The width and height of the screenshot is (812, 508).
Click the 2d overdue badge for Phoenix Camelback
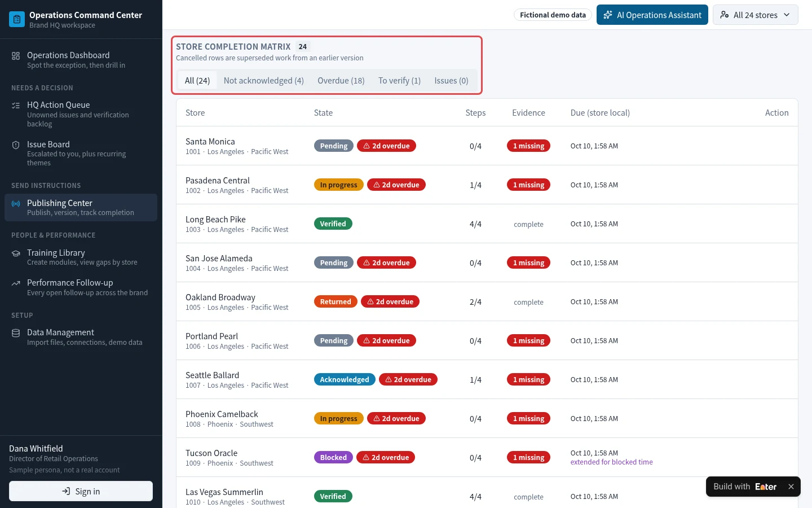coord(396,418)
